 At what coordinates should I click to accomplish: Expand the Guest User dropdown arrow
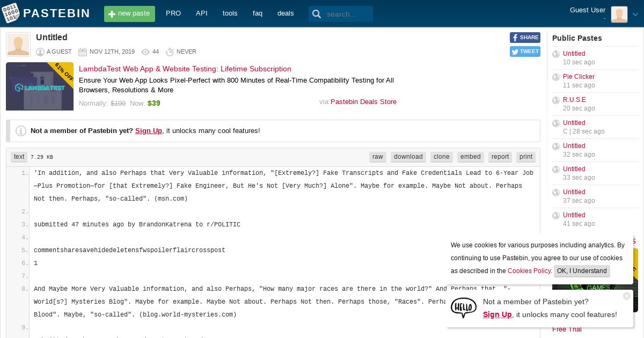pos(635,15)
